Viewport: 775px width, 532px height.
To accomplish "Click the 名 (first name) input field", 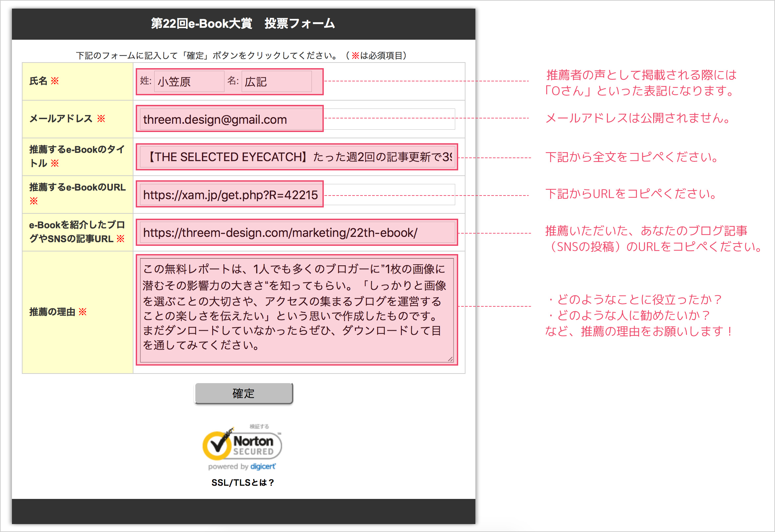I will pyautogui.click(x=276, y=82).
